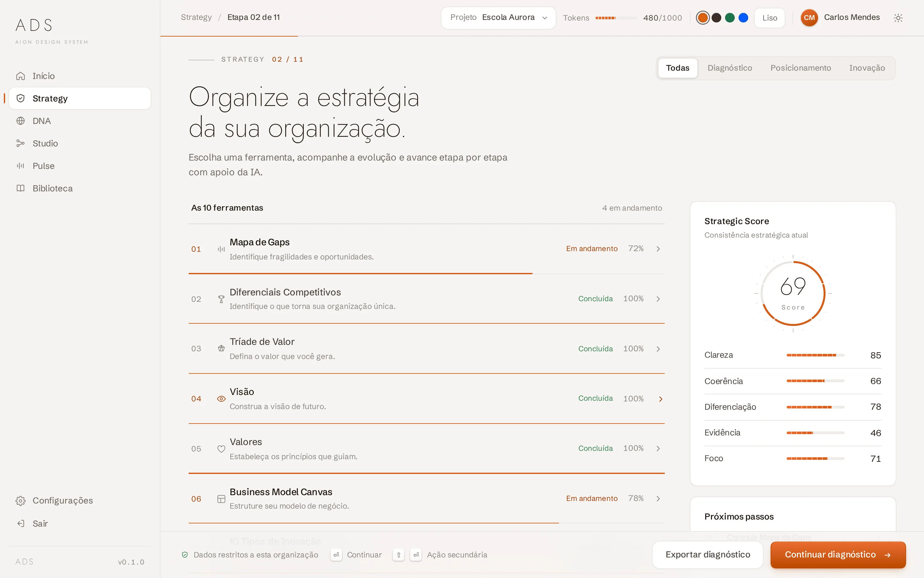Open Studio in the sidebar menu
The height and width of the screenshot is (578, 924).
[80, 143]
